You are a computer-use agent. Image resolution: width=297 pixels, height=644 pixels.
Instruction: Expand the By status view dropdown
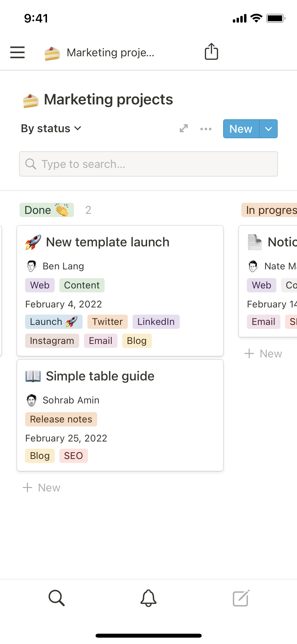coord(51,128)
